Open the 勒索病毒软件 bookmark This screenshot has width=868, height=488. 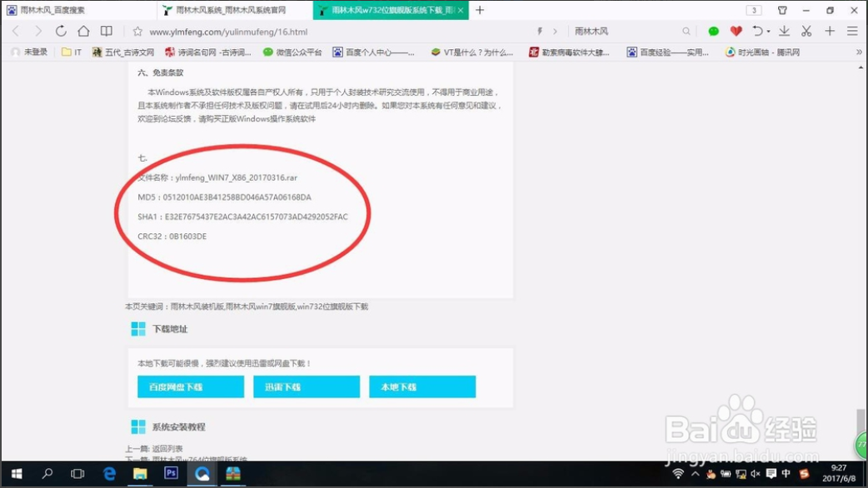pyautogui.click(x=569, y=52)
